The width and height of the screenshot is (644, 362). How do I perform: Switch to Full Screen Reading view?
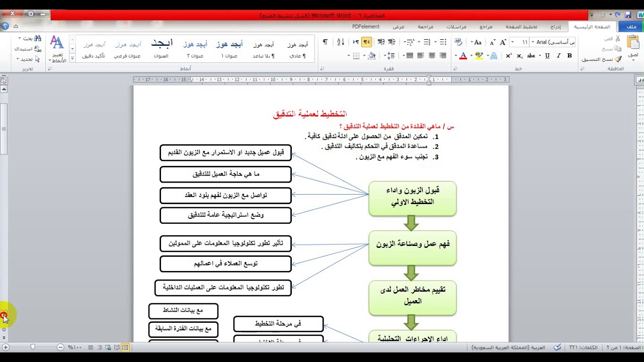(117, 347)
